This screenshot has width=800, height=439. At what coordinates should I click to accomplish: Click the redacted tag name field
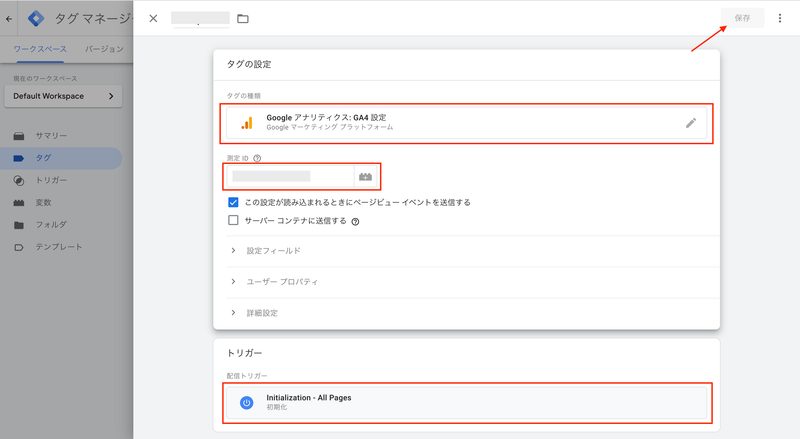pyautogui.click(x=200, y=18)
